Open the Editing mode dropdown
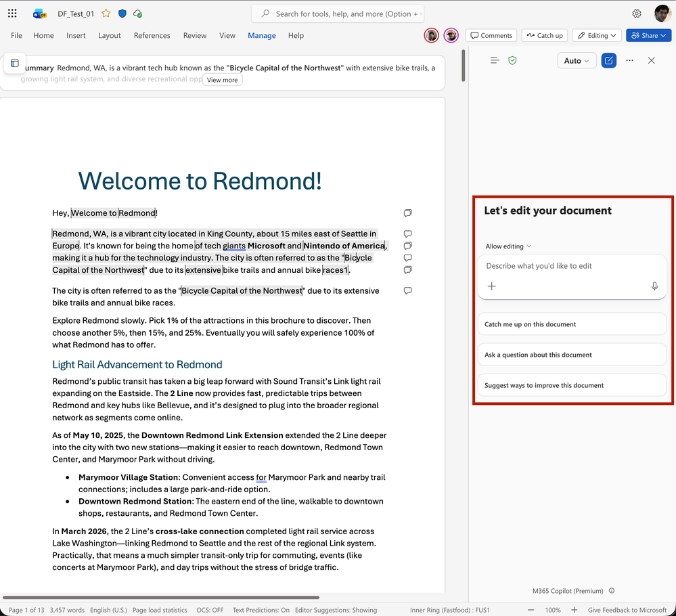 tap(597, 35)
